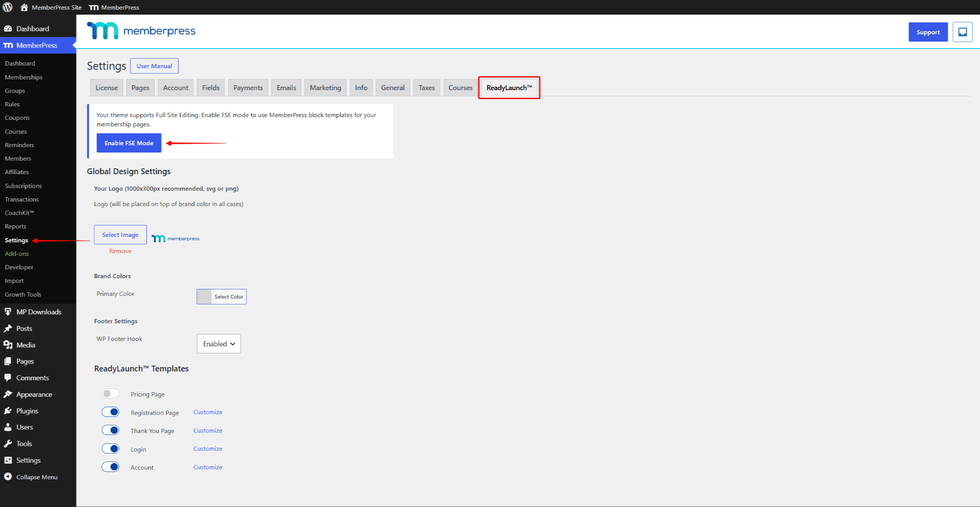Image resolution: width=980 pixels, height=507 pixels.
Task: Click the Posts pin icon
Action: tap(8, 328)
